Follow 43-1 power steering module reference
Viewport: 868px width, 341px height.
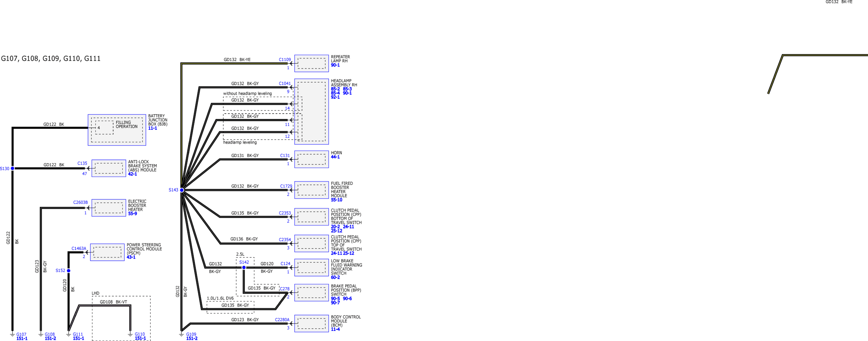click(131, 257)
